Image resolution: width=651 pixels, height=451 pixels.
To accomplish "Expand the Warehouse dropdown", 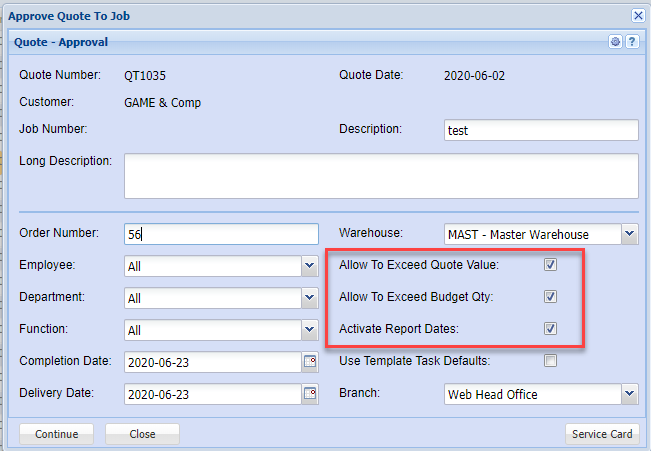I will (x=629, y=234).
